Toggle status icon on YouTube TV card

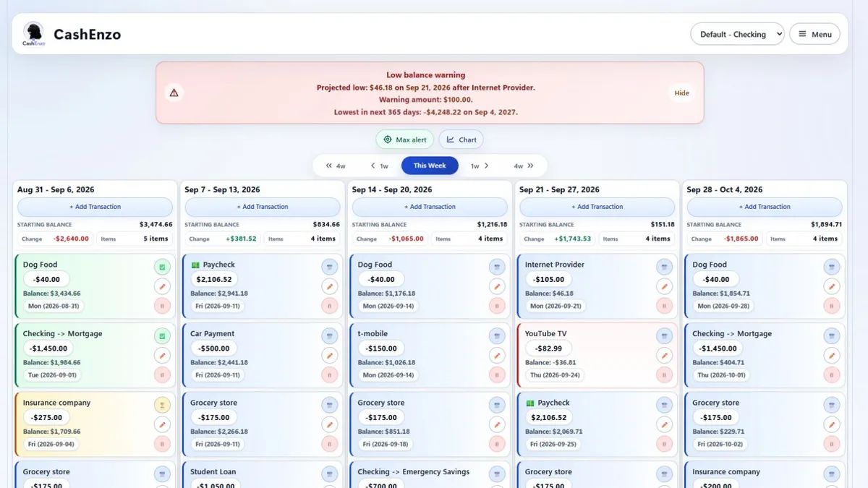click(665, 336)
